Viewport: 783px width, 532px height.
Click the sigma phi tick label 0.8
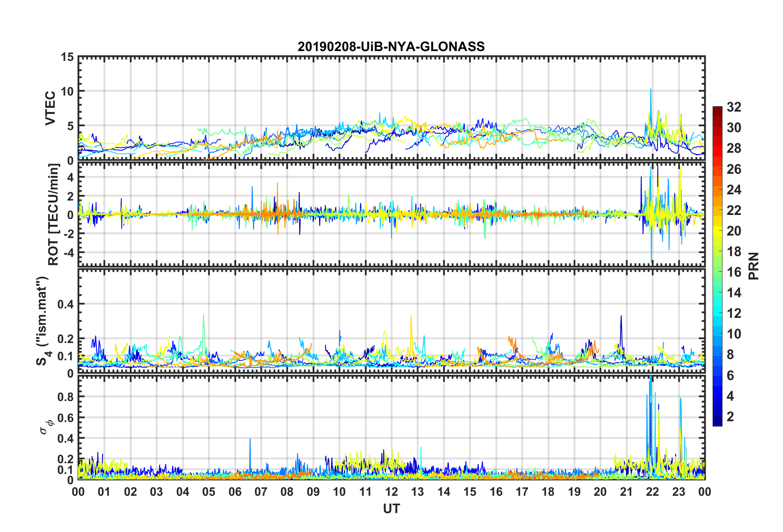click(x=65, y=397)
